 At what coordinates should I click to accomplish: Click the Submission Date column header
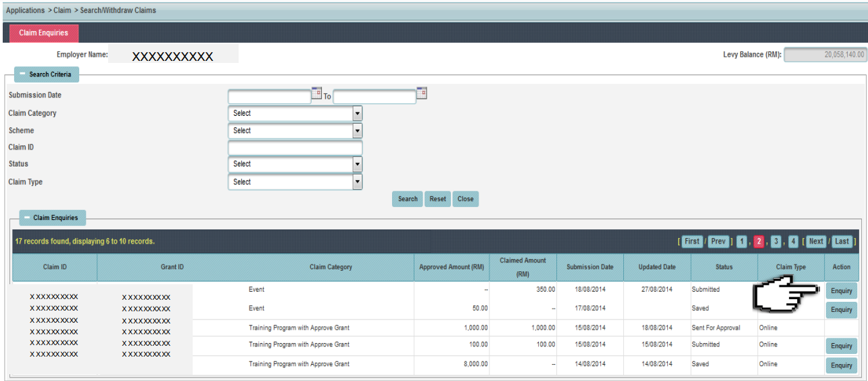(589, 267)
